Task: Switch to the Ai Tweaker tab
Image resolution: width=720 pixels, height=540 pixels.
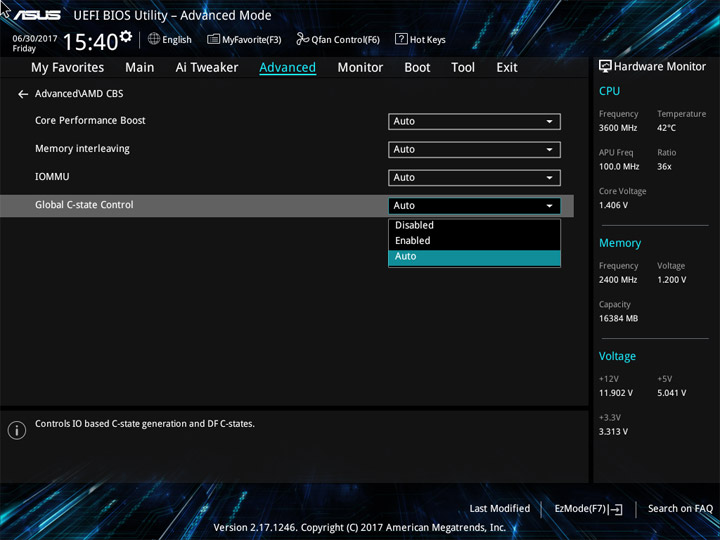Action: coord(207,68)
